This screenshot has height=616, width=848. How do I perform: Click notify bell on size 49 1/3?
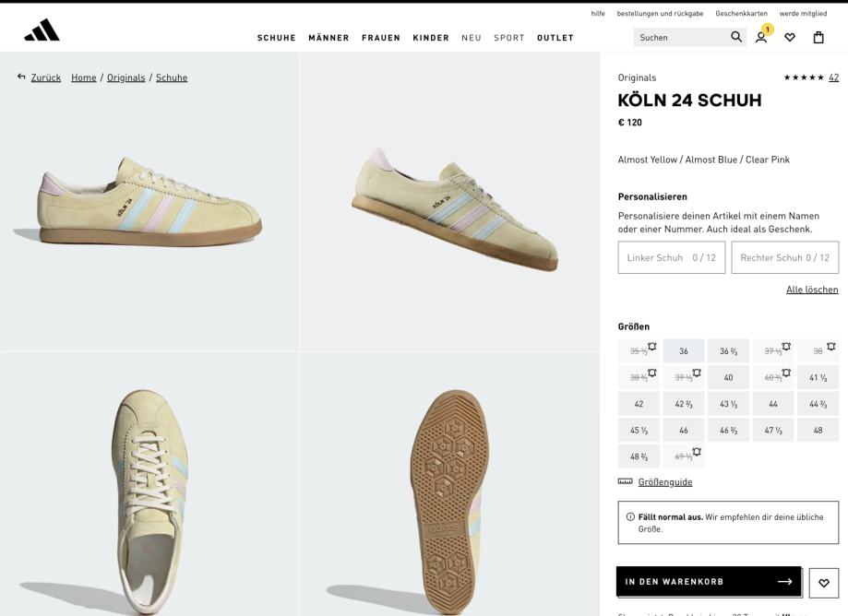pos(697,452)
